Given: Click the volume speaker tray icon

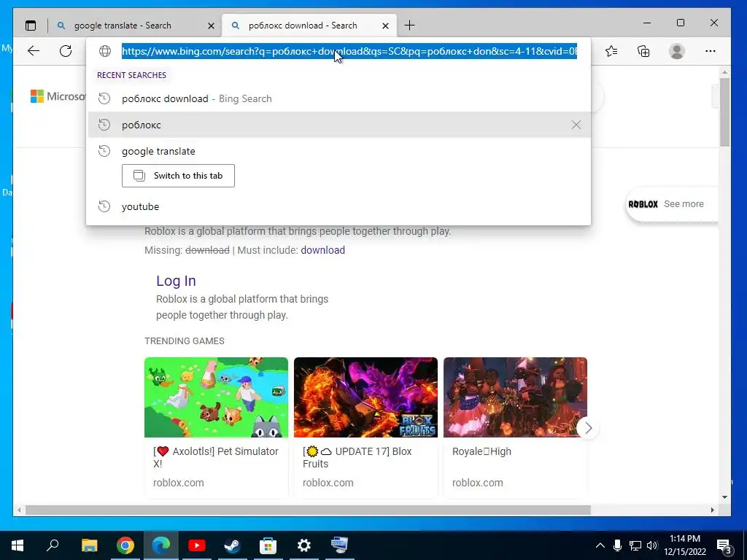Looking at the screenshot, I should point(652,545).
